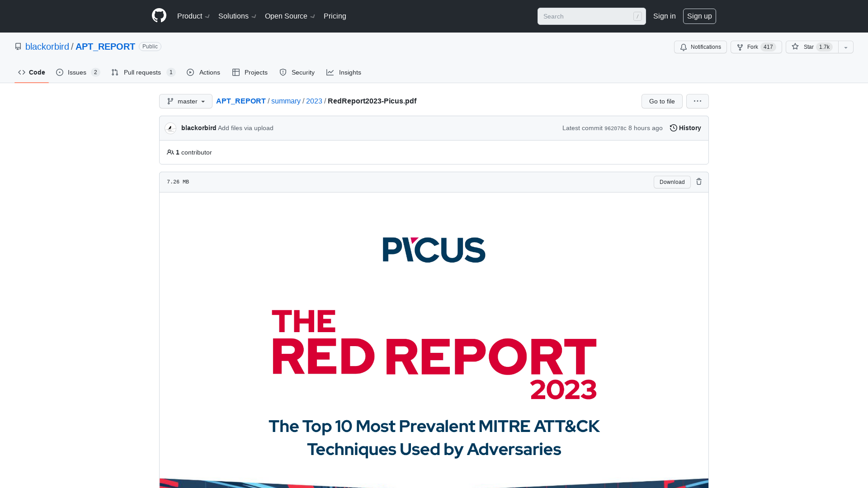
Task: Navigate to 2023 folder in breadcrumb
Action: (x=314, y=101)
